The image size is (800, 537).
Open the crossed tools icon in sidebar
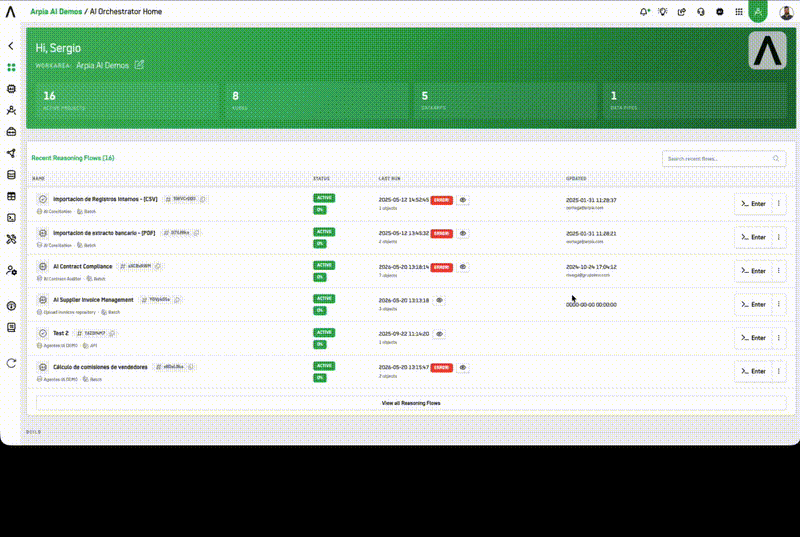pos(11,239)
